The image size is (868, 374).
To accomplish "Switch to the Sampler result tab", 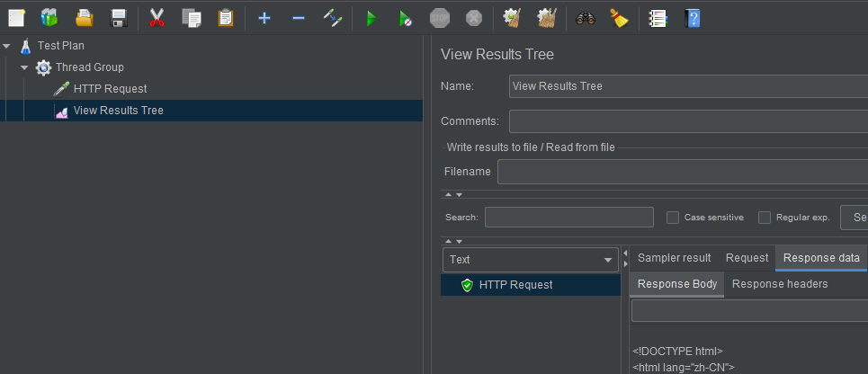I will pos(674,258).
